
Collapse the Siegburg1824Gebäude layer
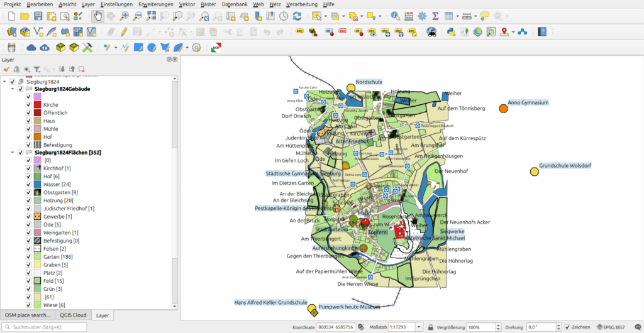pos(12,89)
